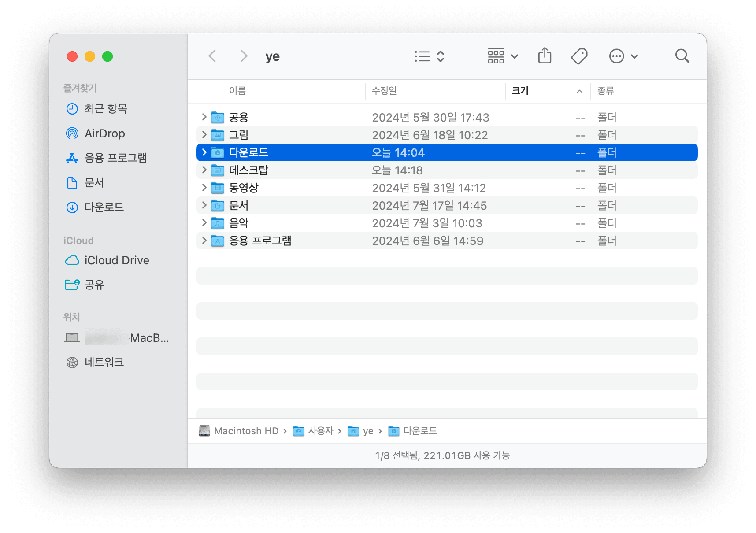Click the date 2024년 6월 6일 14:59
The image size is (756, 533).
click(428, 241)
